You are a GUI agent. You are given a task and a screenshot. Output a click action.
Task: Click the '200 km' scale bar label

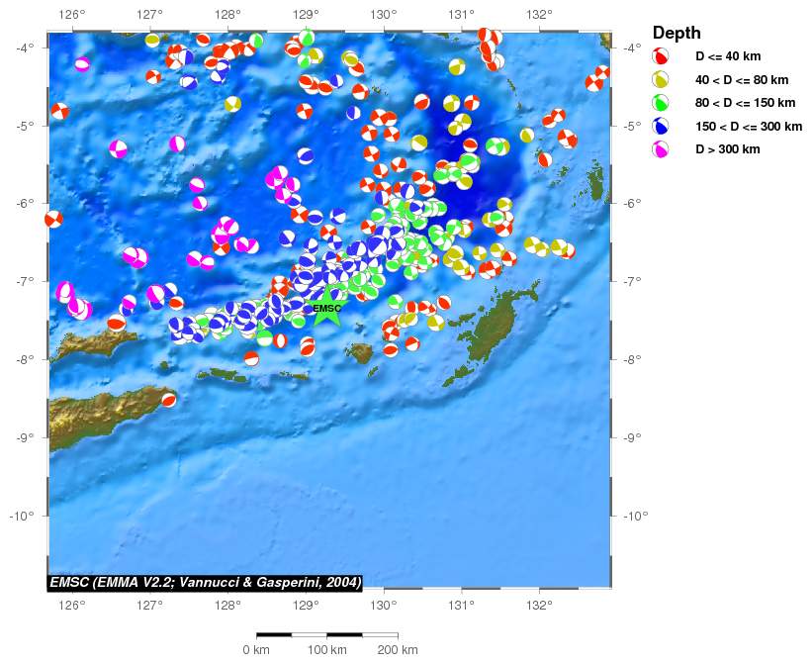click(398, 650)
